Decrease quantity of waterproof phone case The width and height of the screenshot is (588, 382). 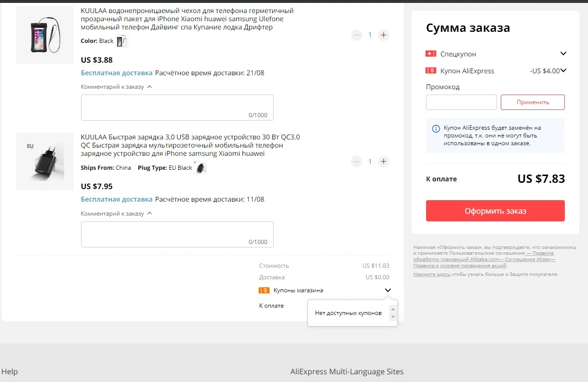point(356,35)
